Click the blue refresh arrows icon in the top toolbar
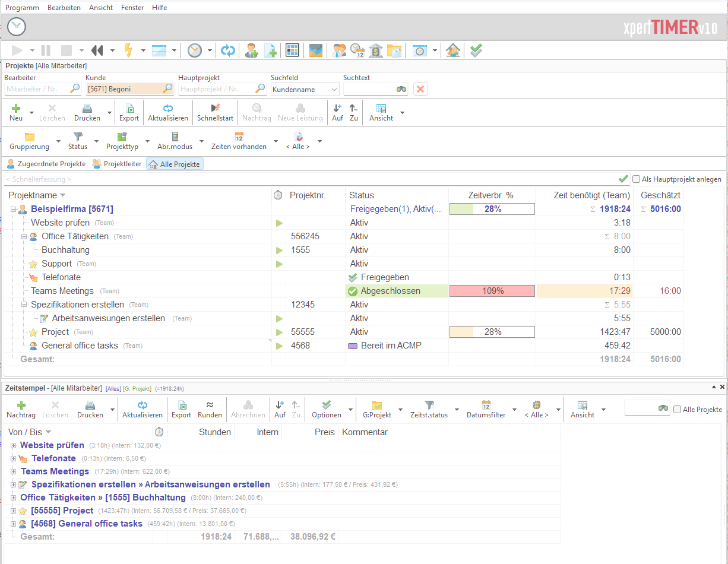 [x=228, y=50]
